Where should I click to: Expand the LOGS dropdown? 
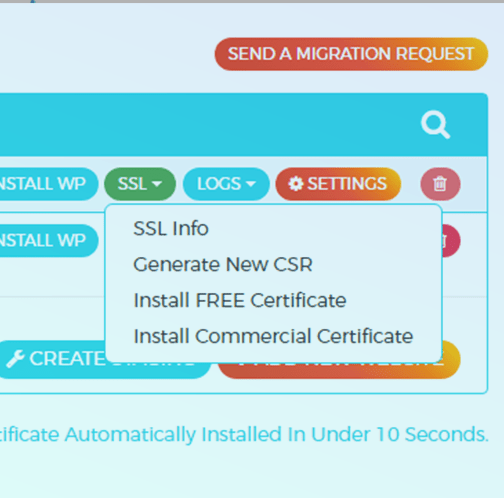tap(226, 184)
